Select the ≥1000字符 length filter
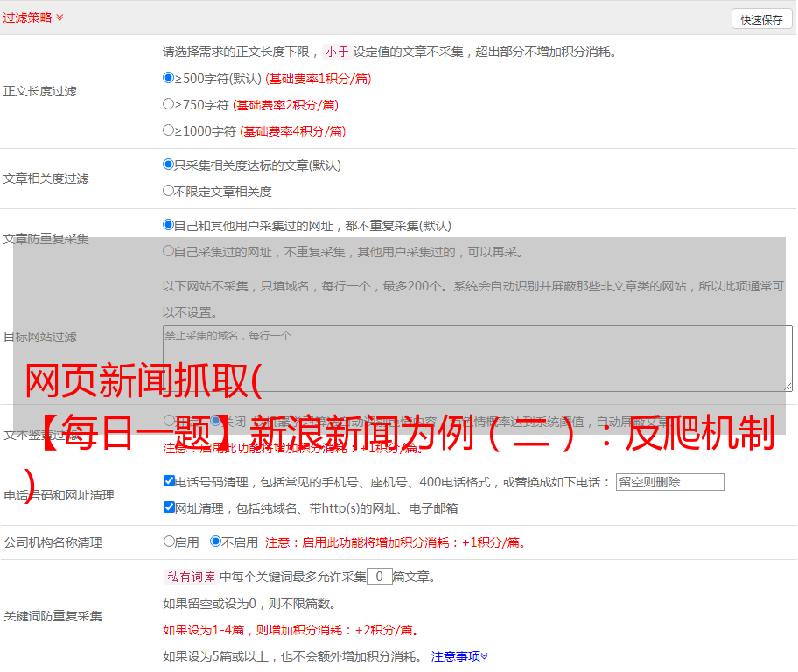Screen dimensions: 798x672 (x=169, y=130)
